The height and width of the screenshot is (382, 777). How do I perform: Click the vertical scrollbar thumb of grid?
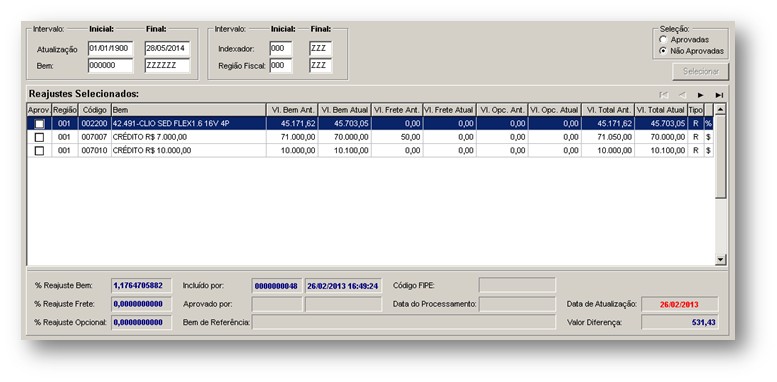coord(721,157)
